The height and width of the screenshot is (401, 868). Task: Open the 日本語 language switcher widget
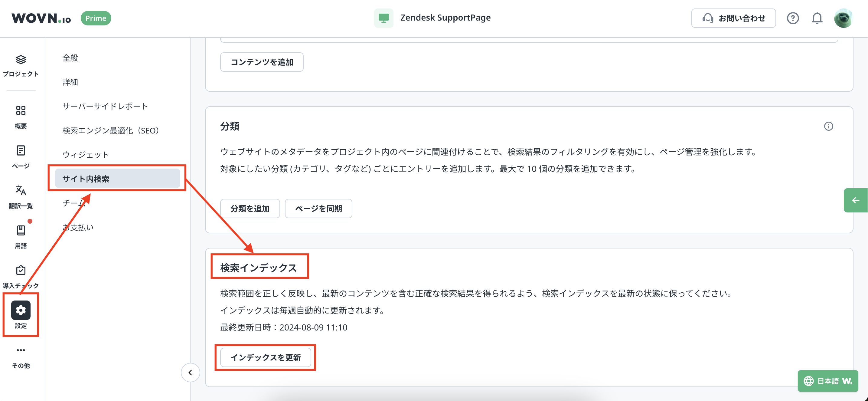tap(827, 381)
